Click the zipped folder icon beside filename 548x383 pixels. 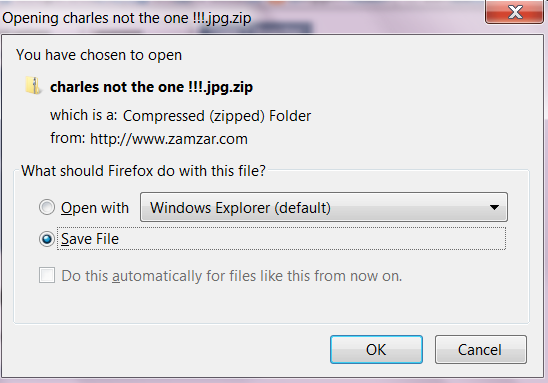tap(34, 86)
